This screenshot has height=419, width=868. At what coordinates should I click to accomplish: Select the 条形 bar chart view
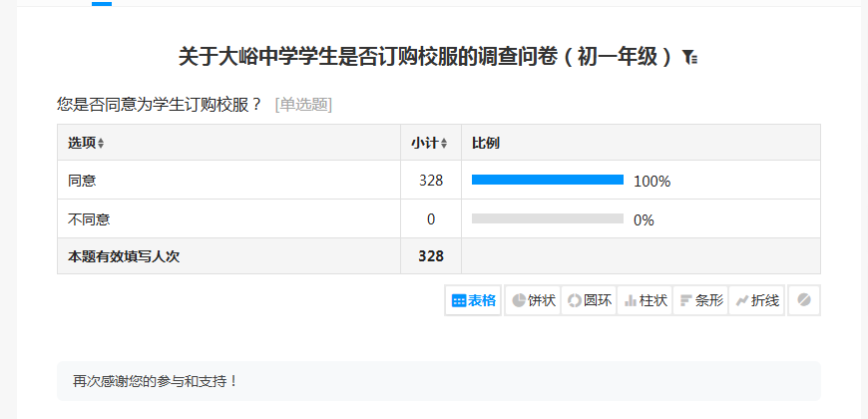click(700, 300)
